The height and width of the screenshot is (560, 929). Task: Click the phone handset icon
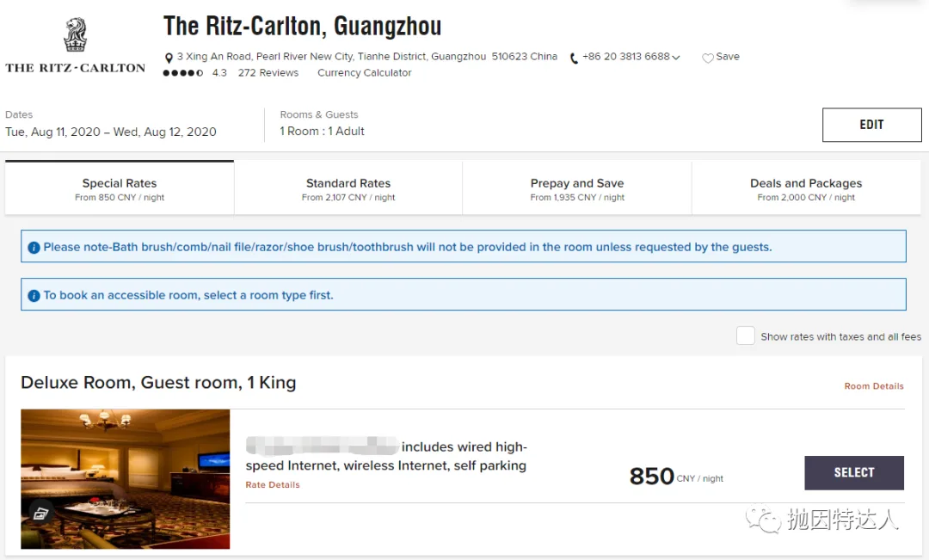pos(574,58)
